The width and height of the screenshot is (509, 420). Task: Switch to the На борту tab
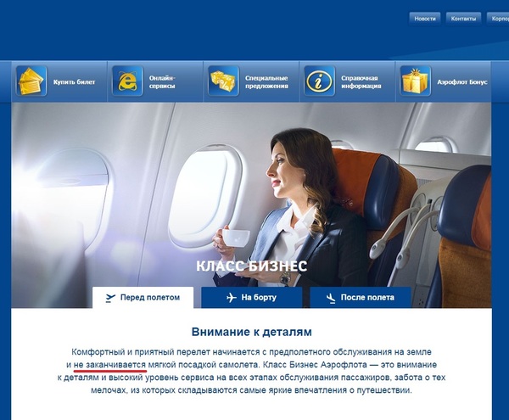click(x=252, y=297)
